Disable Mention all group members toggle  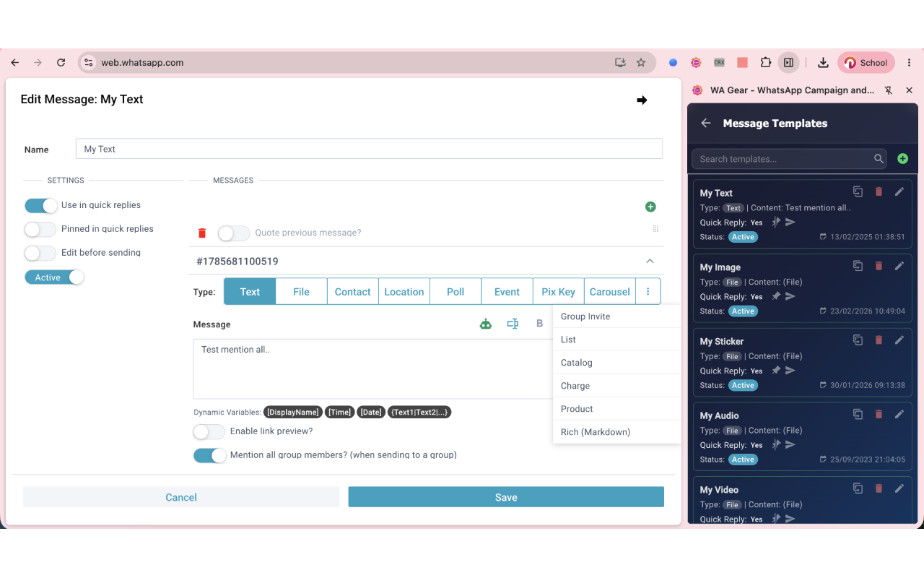click(209, 455)
